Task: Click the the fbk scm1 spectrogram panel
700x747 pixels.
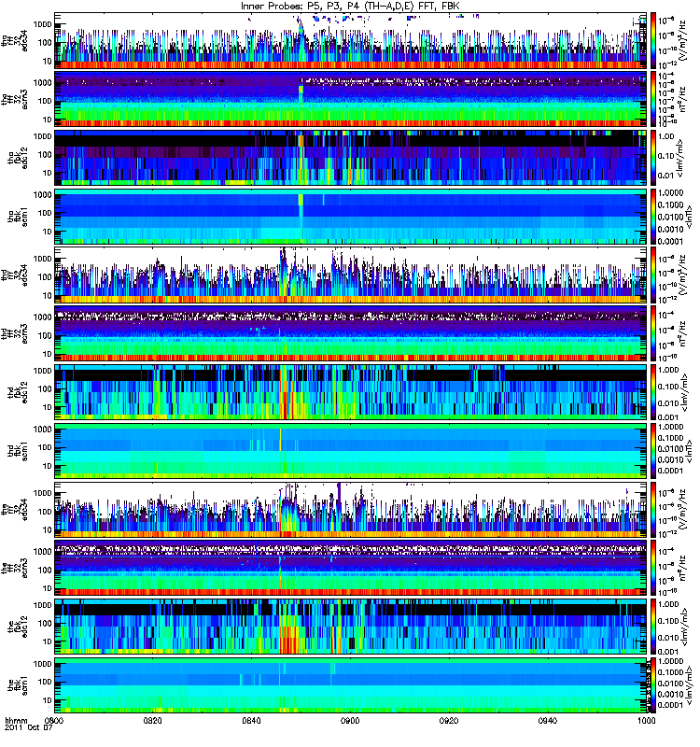Action: pos(351,685)
